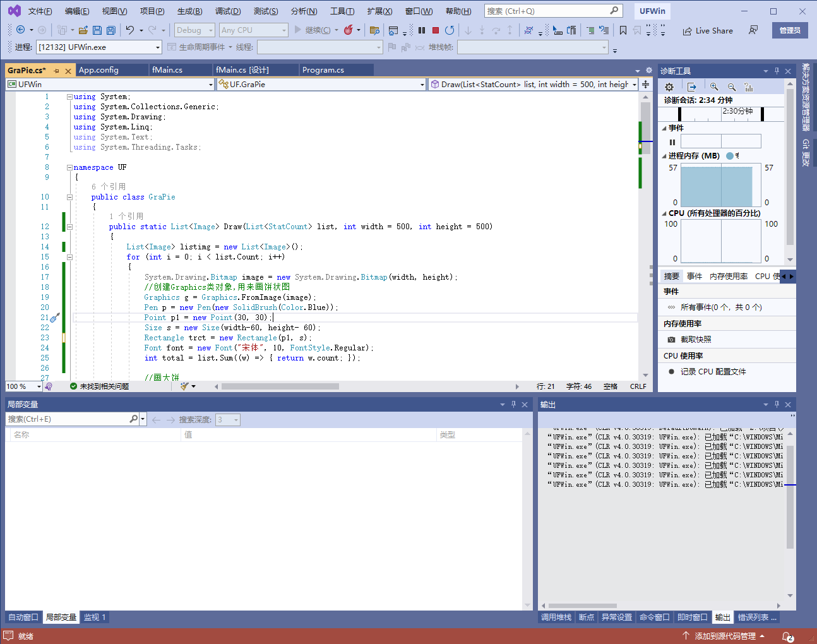Collapse the for loop block at line 15

click(x=69, y=257)
